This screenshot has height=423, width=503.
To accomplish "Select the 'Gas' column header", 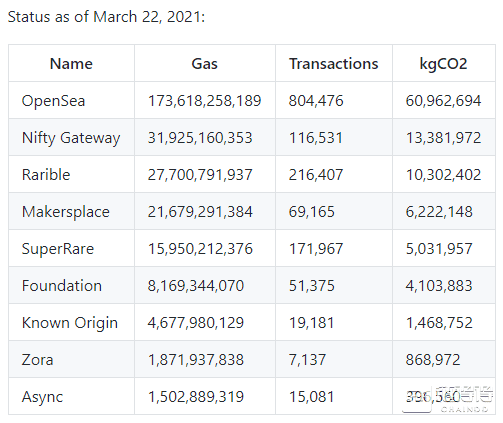I will point(205,64).
